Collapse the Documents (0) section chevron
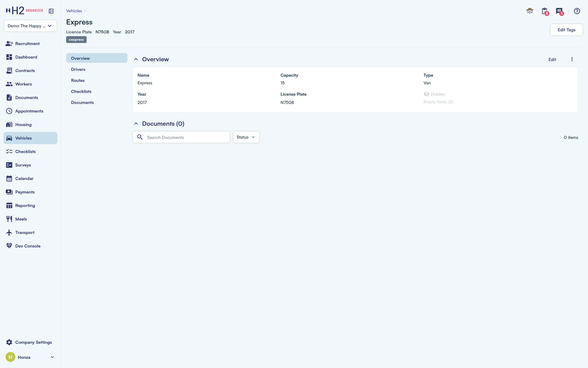Viewport: 588px width, 368px height. coord(136,124)
